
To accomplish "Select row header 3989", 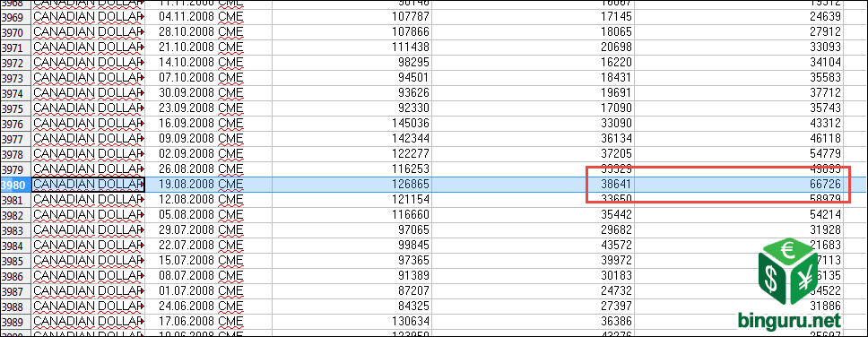I will 15,321.
